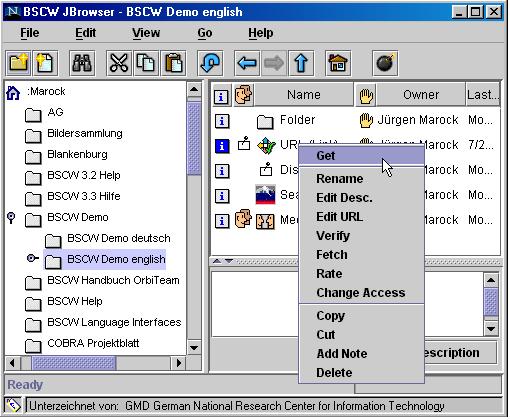510x420 pixels.
Task: Click the grey forward arrow icon
Action: tap(274, 62)
